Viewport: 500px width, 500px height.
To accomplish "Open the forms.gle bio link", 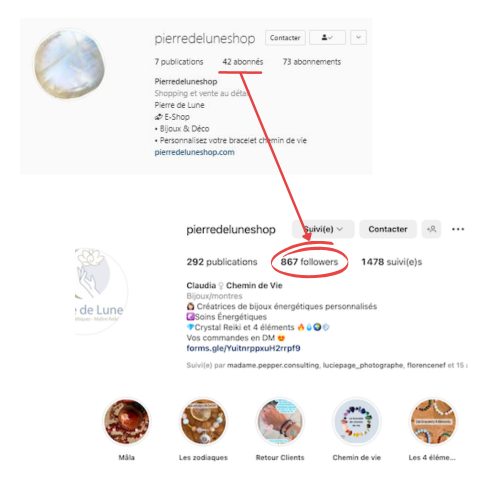I will [243, 348].
